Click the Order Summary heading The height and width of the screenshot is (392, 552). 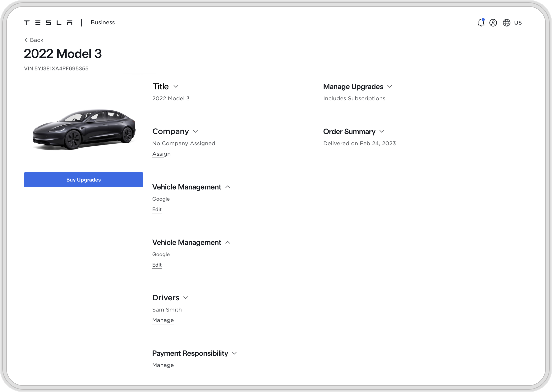tap(349, 131)
